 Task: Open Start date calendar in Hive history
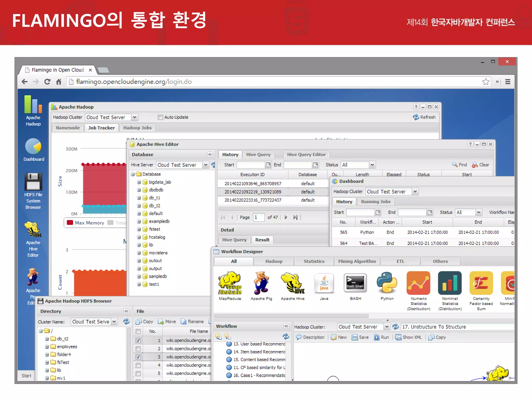pos(268,165)
